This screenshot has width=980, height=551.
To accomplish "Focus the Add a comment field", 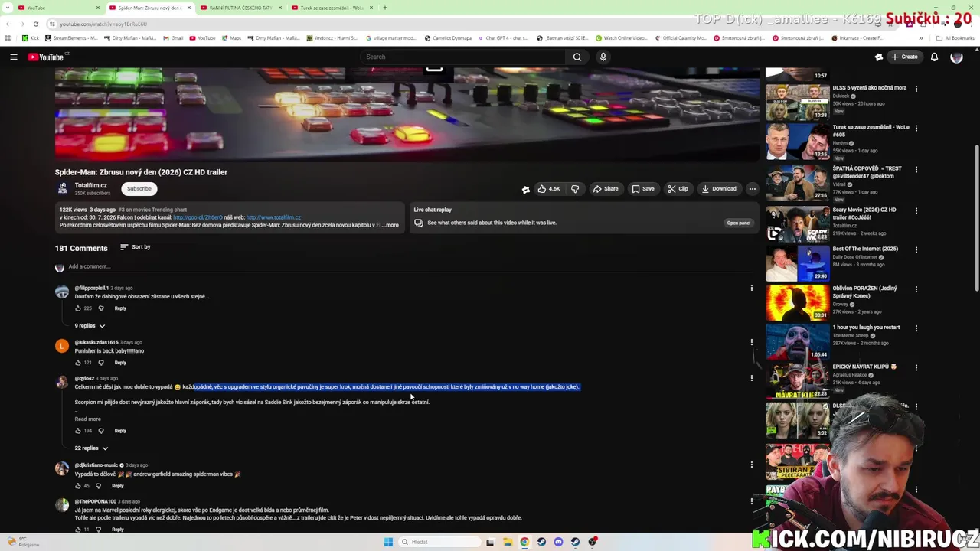I will point(410,266).
